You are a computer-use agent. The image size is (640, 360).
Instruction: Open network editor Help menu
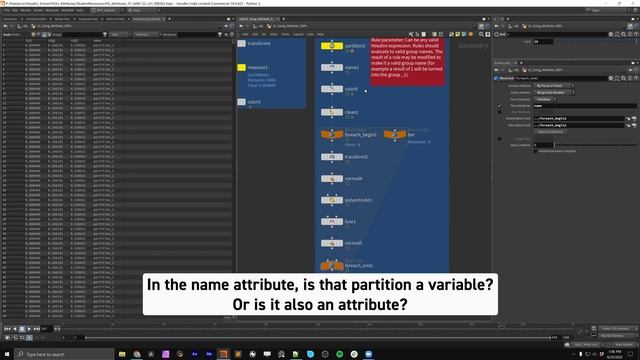click(320, 34)
